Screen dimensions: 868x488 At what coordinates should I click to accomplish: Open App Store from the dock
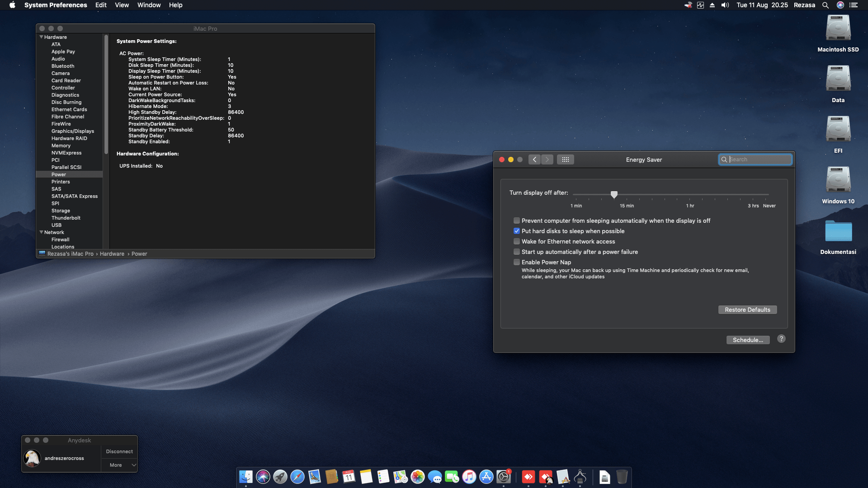(486, 477)
